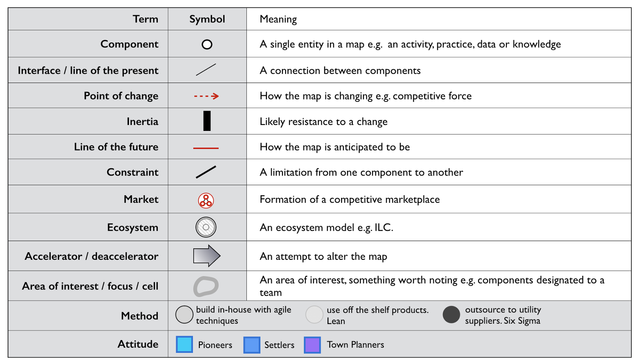Click the Term column header
The width and height of the screenshot is (639, 364).
(145, 19)
